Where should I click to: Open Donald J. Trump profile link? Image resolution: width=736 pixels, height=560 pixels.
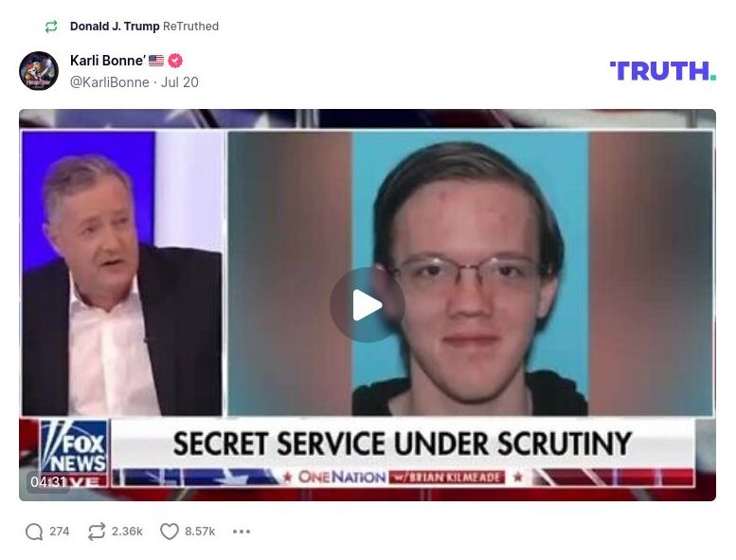pyautogui.click(x=115, y=27)
